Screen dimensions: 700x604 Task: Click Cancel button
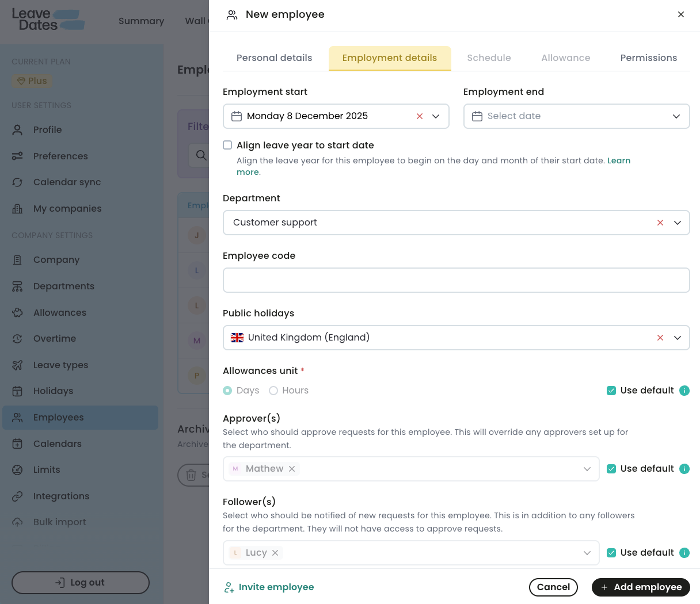[553, 587]
